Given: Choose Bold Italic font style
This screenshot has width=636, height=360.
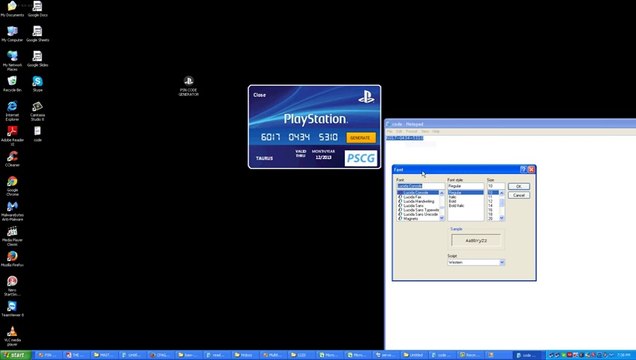Looking at the screenshot, I should pyautogui.click(x=456, y=206).
